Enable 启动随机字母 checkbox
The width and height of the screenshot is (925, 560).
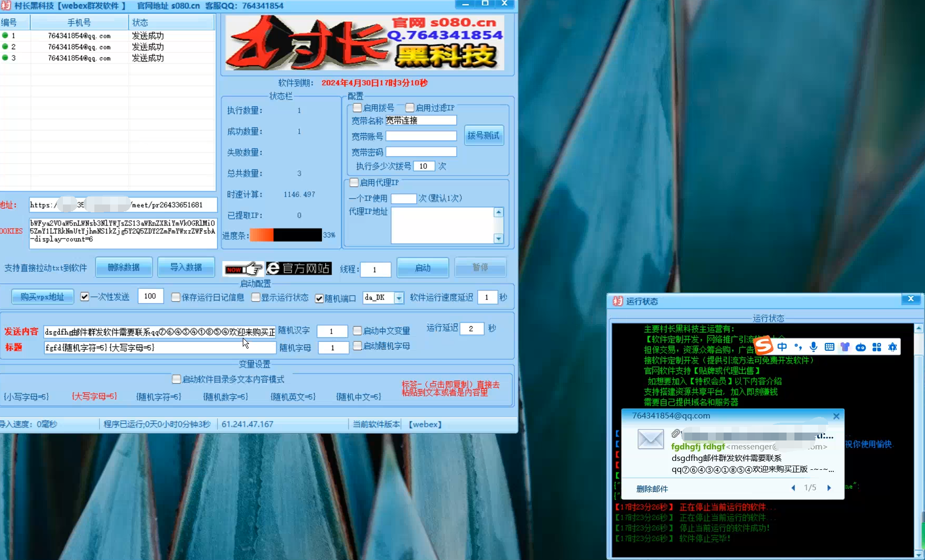[x=357, y=346]
